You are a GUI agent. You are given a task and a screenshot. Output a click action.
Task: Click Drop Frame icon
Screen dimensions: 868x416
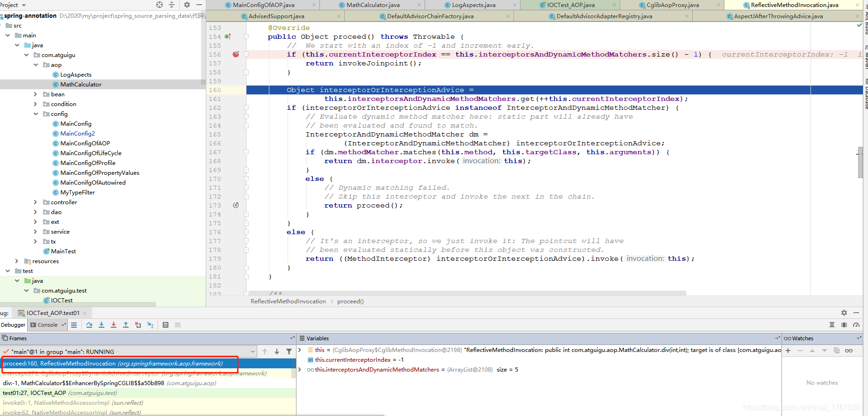pos(138,325)
